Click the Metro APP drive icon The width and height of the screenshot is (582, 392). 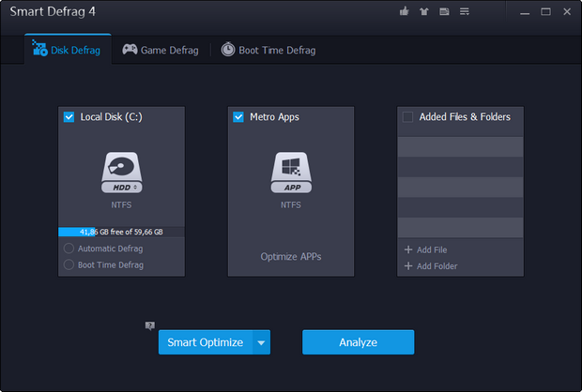(291, 173)
